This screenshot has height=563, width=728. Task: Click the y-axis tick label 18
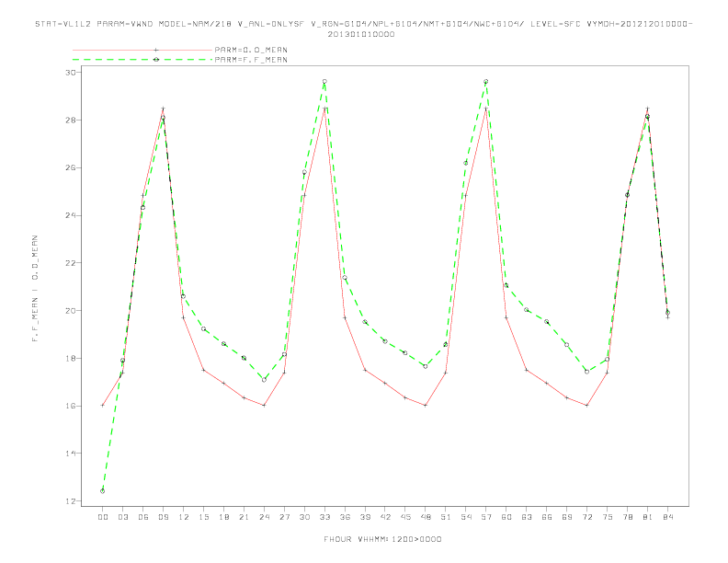coord(71,358)
